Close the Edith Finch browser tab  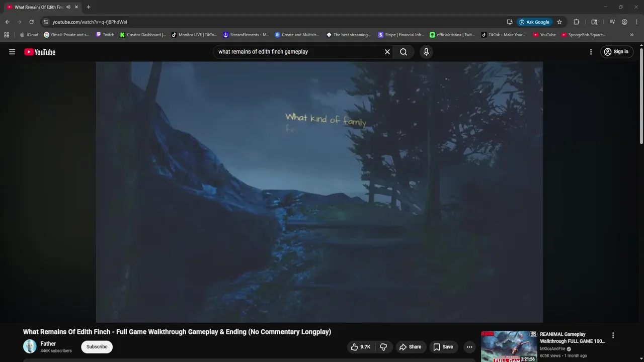pos(76,7)
